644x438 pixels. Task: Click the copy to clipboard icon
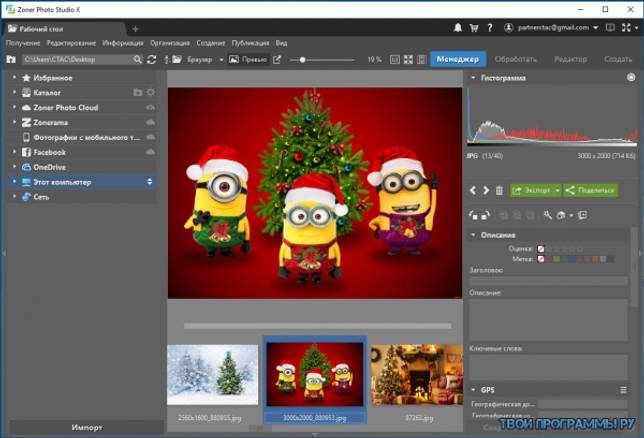[582, 215]
